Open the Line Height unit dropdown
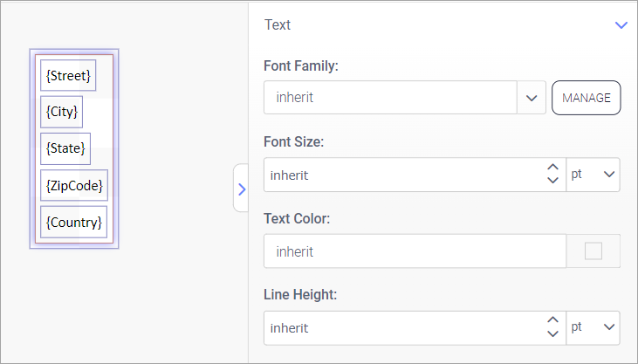The image size is (638, 364). pyautogui.click(x=593, y=328)
